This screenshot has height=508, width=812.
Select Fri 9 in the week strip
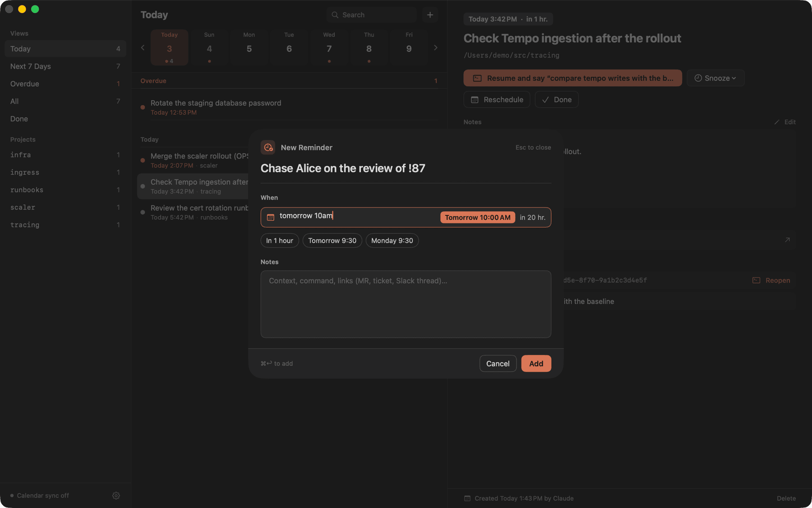pos(409,47)
